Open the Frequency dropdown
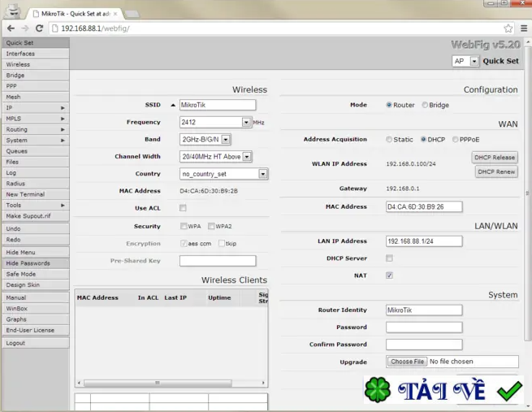The width and height of the screenshot is (532, 412). [x=246, y=123]
